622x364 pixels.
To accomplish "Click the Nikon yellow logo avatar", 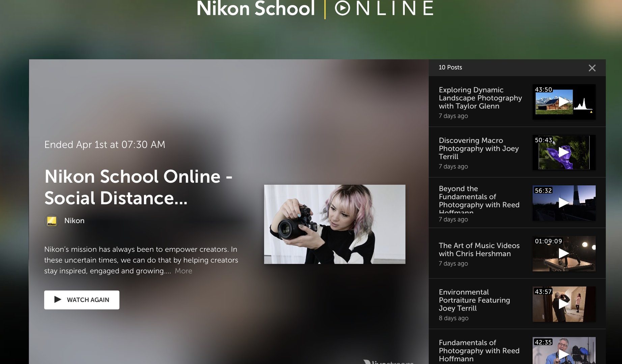I will tap(52, 221).
